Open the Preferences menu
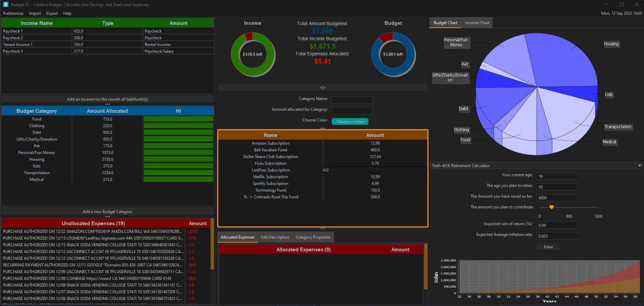The image size is (644, 306). click(13, 13)
